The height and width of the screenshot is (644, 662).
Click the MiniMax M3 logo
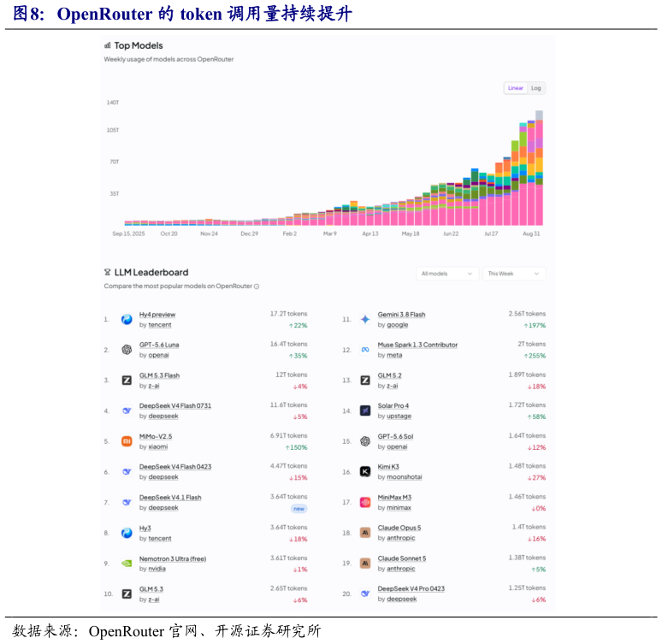(x=365, y=502)
